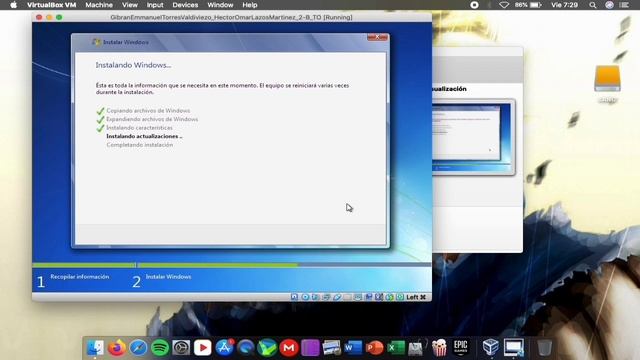This screenshot has width=640, height=360.
Task: Open Spotify from the Dock
Action: pos(160,348)
